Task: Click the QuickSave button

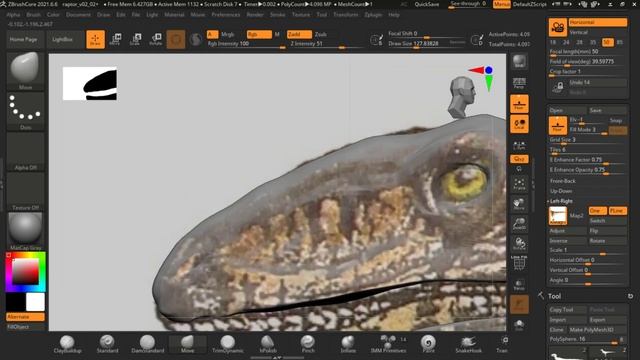Action: (427, 4)
